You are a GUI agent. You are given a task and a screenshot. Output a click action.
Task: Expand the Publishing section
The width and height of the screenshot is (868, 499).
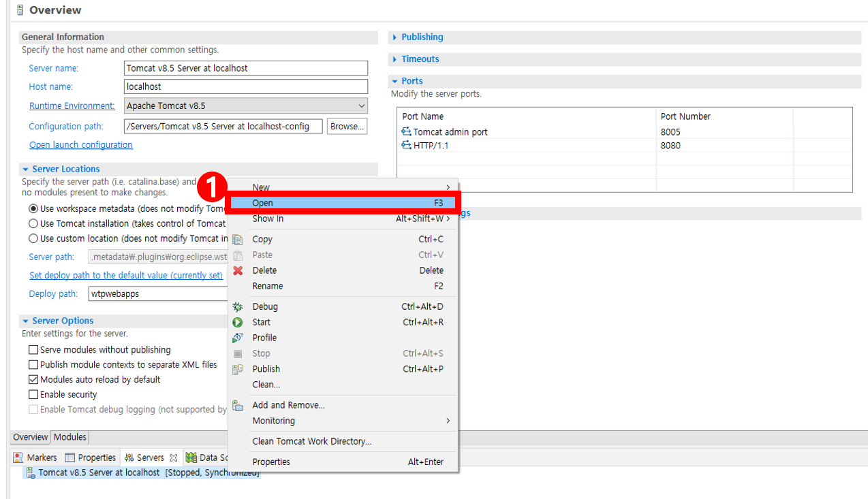click(x=394, y=37)
